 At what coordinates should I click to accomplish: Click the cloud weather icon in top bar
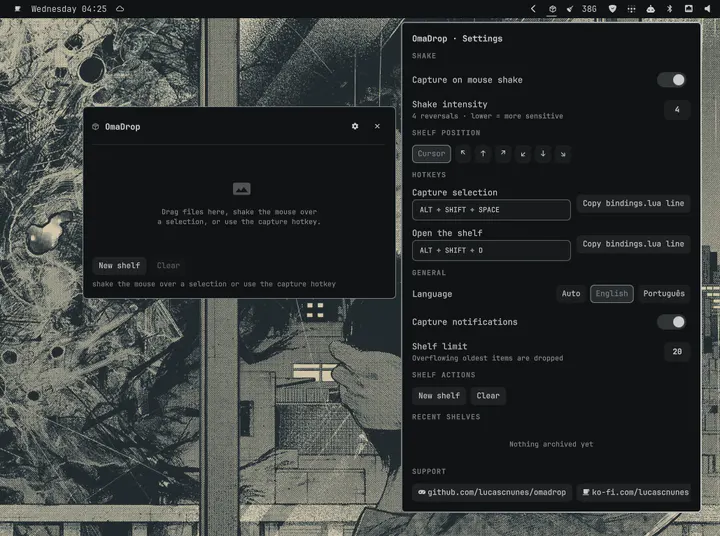(120, 9)
